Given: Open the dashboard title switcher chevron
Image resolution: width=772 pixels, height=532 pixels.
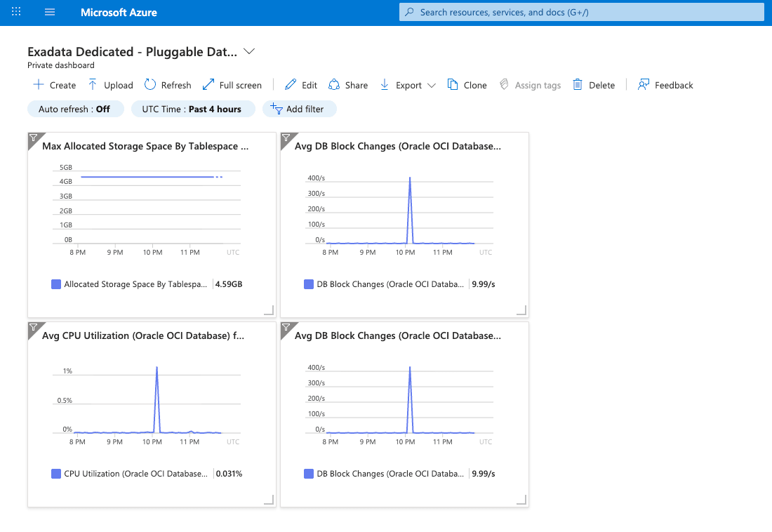Looking at the screenshot, I should [249, 51].
